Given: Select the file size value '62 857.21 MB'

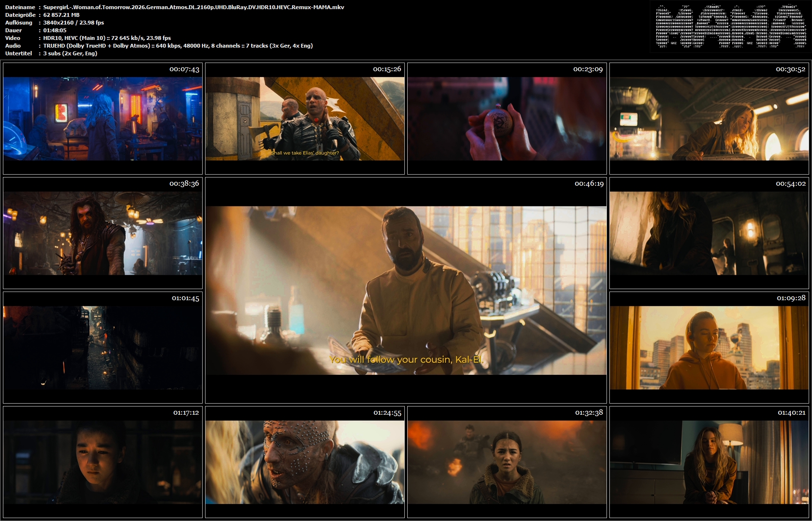Looking at the screenshot, I should pyautogui.click(x=61, y=15).
